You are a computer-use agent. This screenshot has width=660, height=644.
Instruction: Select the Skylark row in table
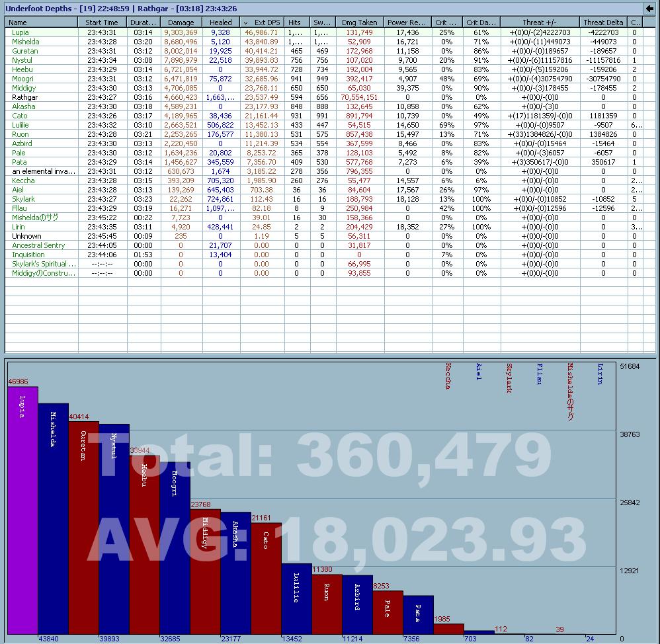coord(330,199)
